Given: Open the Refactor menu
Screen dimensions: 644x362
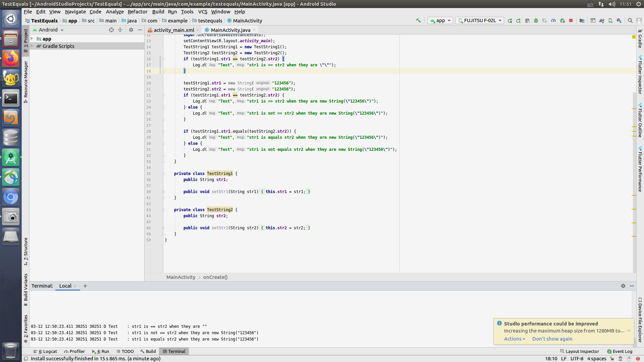Looking at the screenshot, I should (137, 12).
